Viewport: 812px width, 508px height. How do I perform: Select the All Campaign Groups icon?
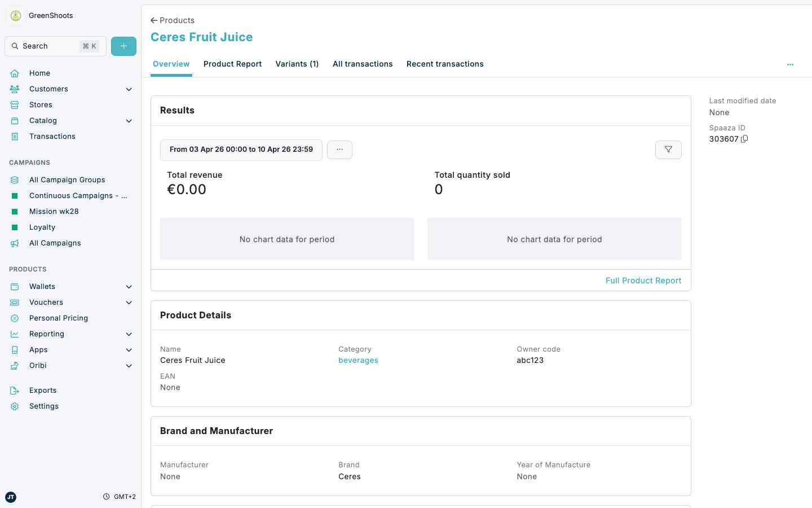point(15,179)
